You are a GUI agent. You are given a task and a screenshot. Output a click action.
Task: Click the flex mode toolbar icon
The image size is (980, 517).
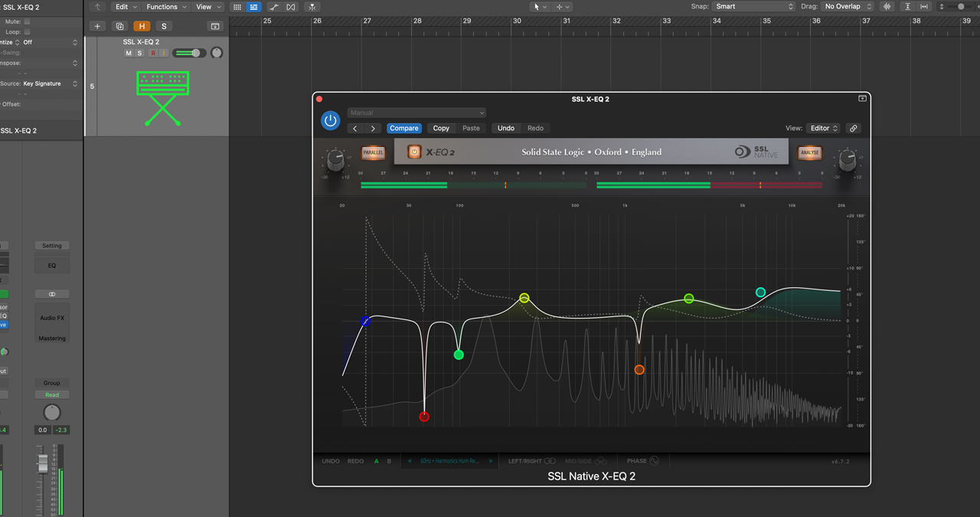(291, 7)
